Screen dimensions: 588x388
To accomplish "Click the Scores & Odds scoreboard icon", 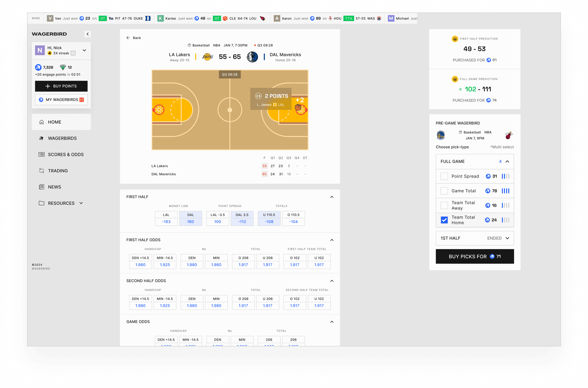I will 42,154.
